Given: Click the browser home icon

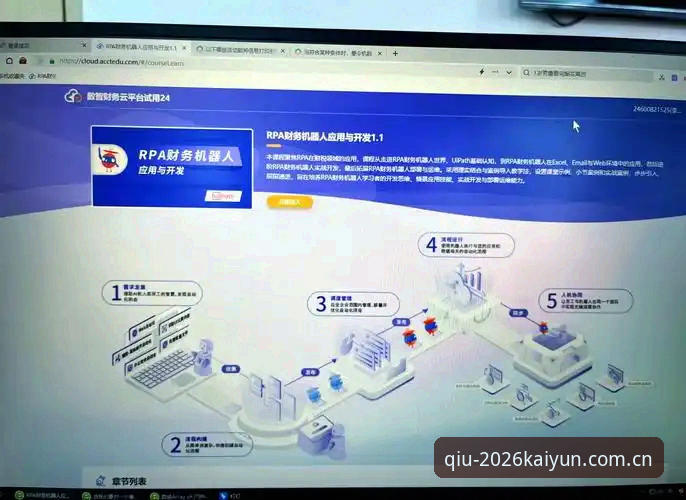Looking at the screenshot, I should [9, 60].
